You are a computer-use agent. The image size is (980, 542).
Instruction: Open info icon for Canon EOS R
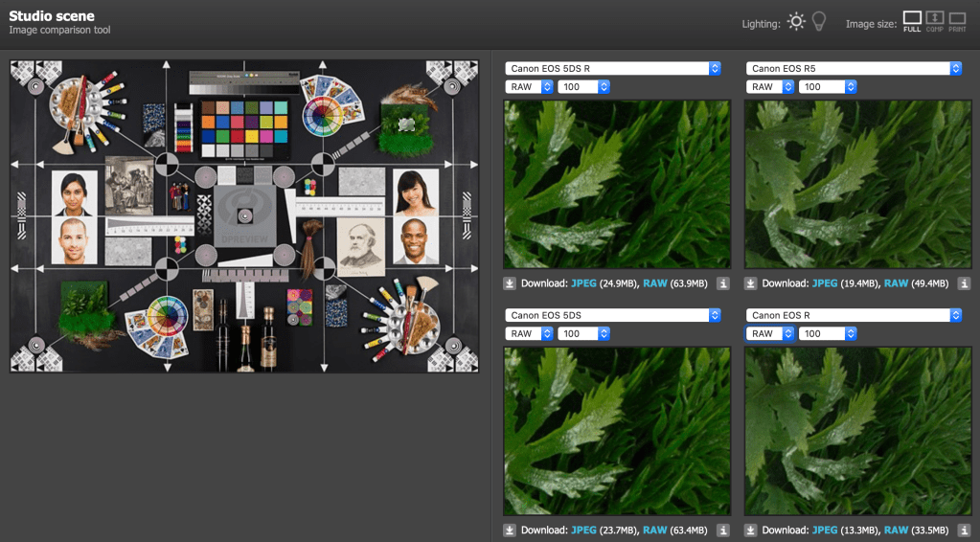964,531
